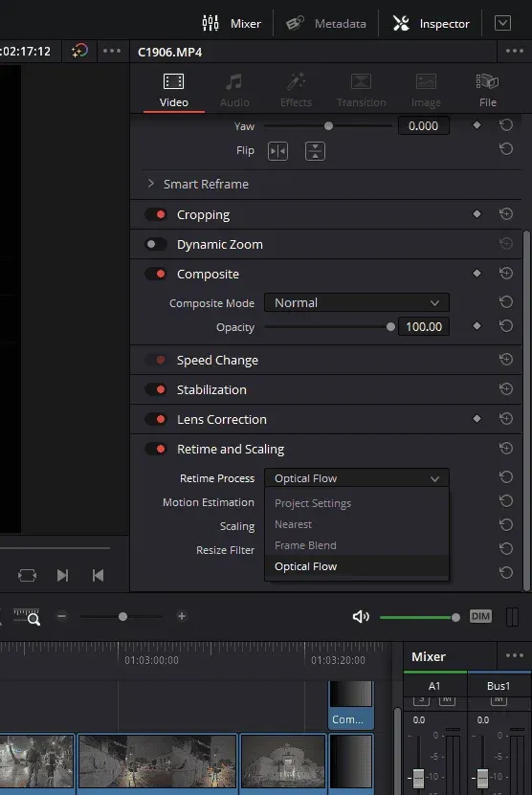Click the Yaw value field
The width and height of the screenshot is (532, 795).
point(424,125)
